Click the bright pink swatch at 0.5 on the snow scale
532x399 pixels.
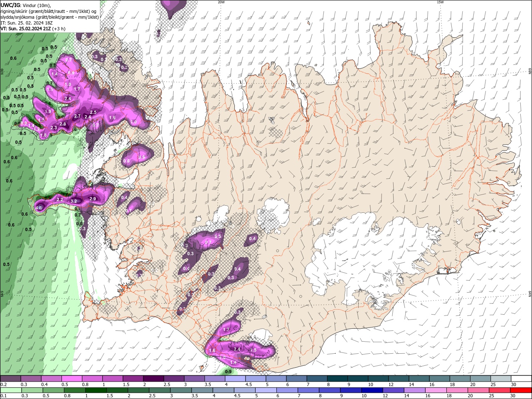point(71,379)
